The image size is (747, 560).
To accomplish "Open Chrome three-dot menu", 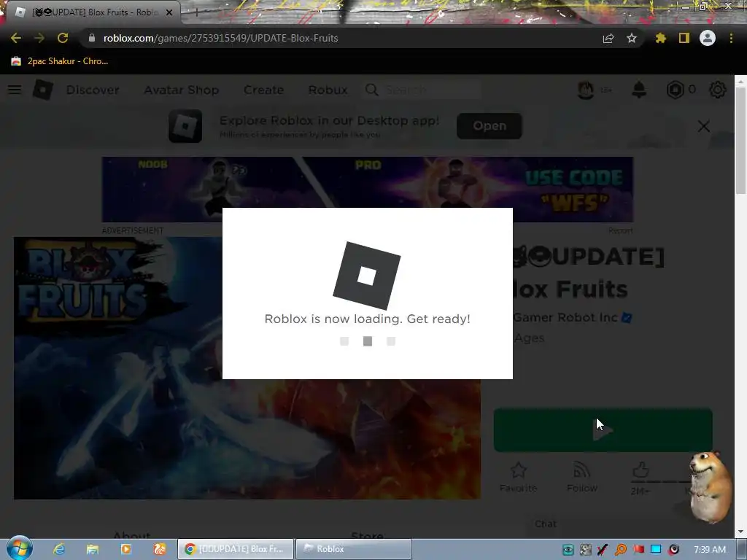I will pos(731,38).
